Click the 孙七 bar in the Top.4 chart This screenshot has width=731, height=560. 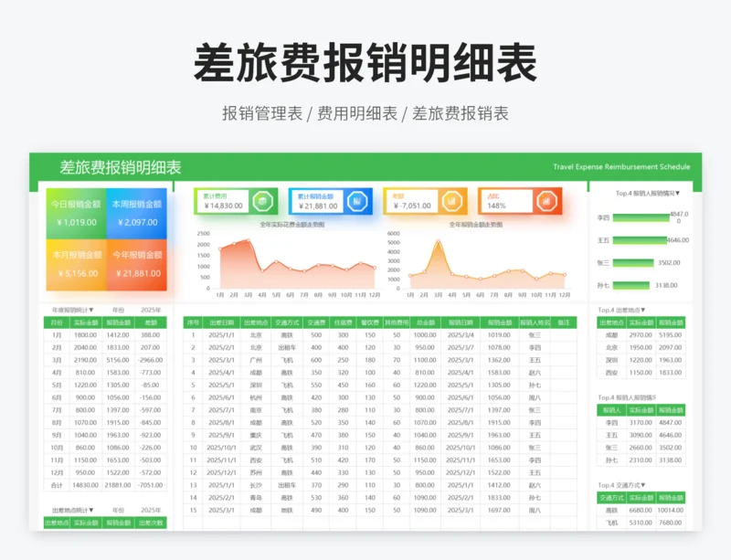pyautogui.click(x=631, y=285)
